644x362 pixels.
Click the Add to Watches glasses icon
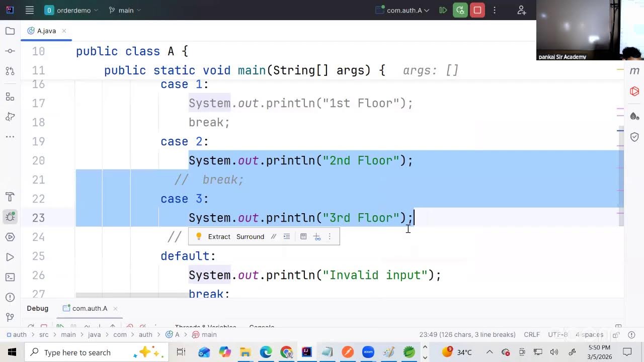point(317,236)
